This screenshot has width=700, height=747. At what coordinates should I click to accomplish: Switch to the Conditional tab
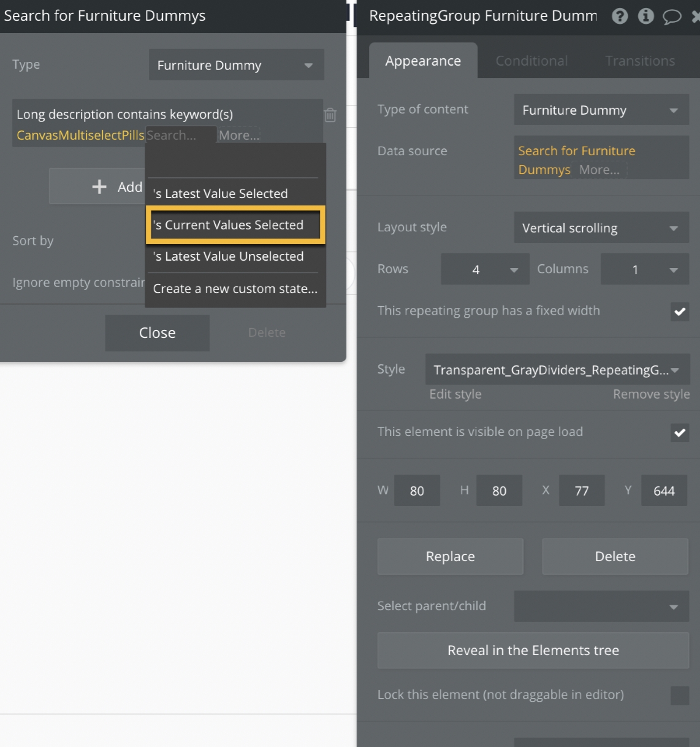(x=531, y=61)
